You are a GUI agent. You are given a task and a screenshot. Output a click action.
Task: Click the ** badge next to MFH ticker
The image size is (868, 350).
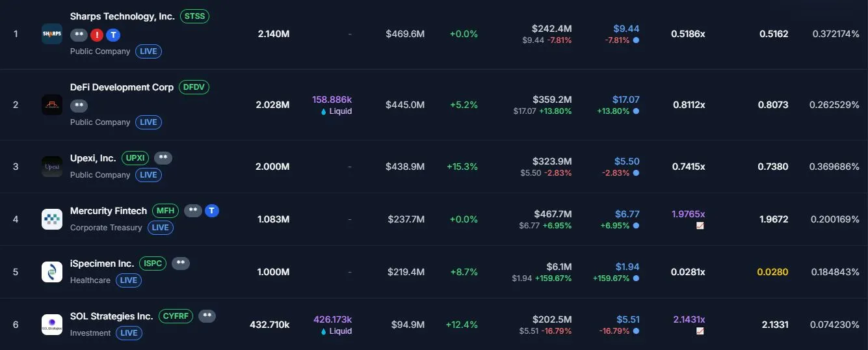[193, 211]
